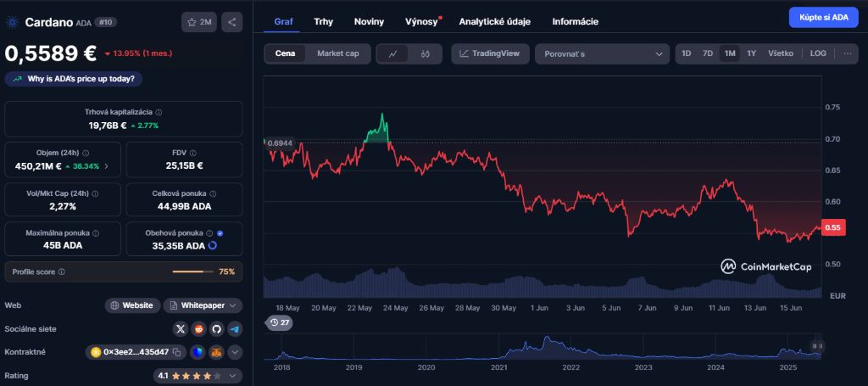Enable LOG scale on the chart

click(x=818, y=53)
